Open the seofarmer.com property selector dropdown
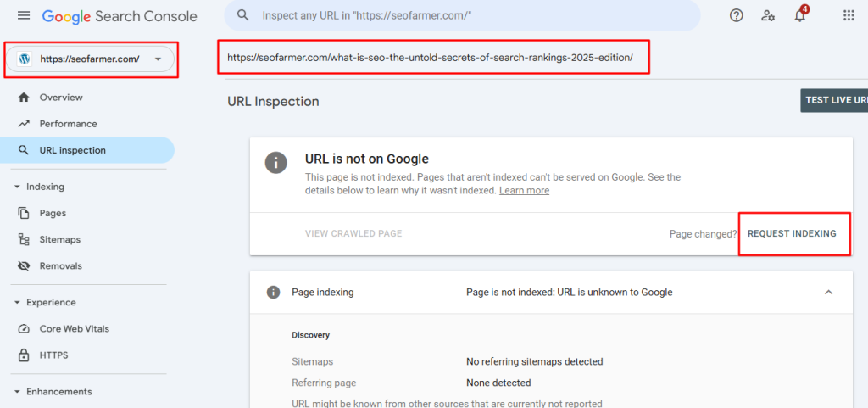868x408 pixels. coord(90,59)
